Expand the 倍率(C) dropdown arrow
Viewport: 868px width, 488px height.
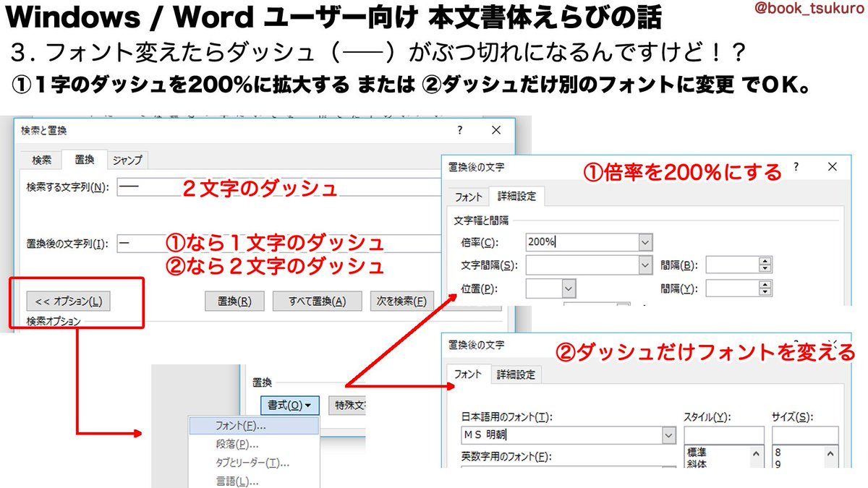[x=645, y=243]
